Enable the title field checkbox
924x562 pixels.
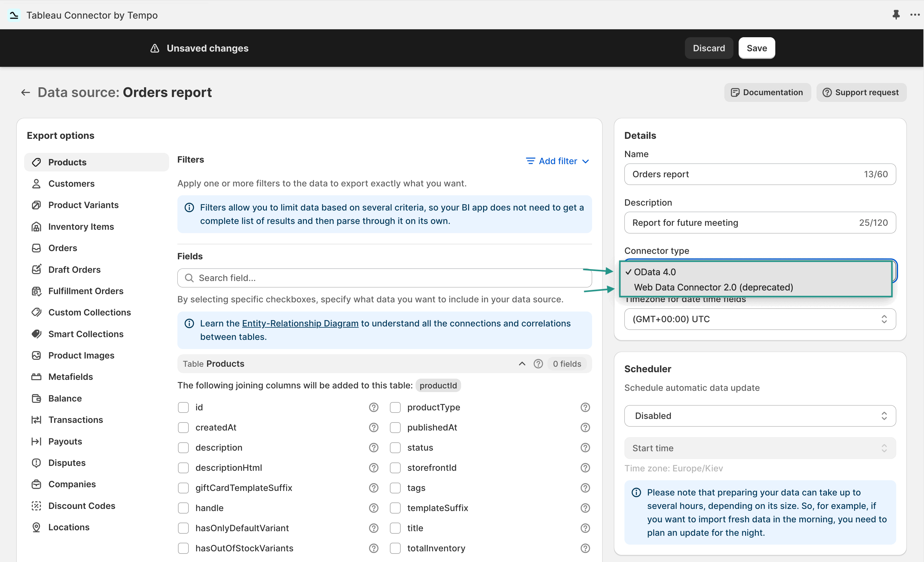395,528
